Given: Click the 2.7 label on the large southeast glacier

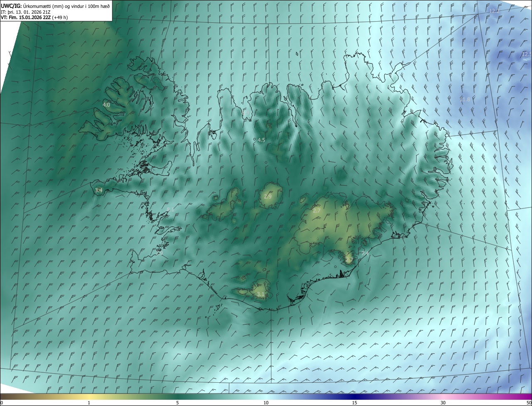Looking at the screenshot, I should click(317, 211).
